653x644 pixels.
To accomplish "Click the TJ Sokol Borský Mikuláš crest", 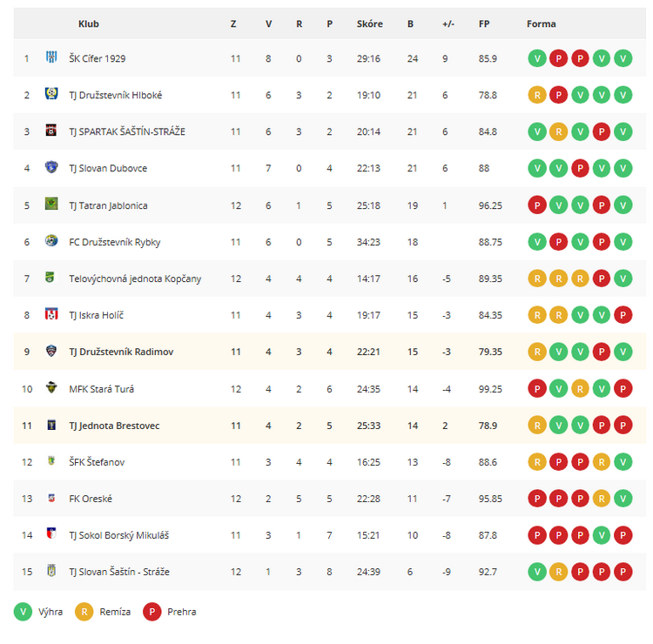I will pos(51,534).
